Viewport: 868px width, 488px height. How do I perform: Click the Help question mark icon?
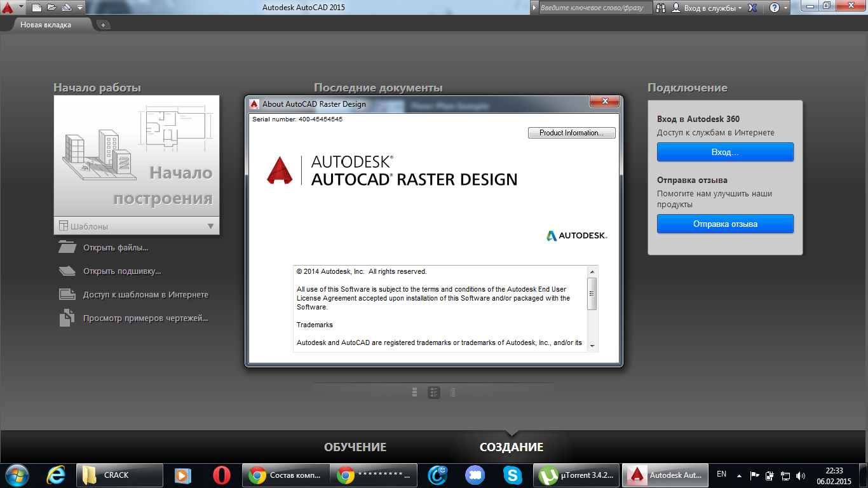774,8
